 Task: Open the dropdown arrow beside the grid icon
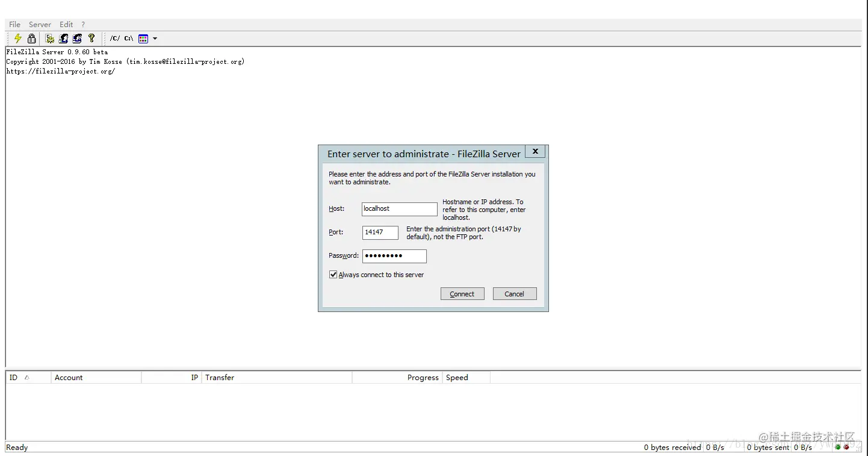coord(155,39)
